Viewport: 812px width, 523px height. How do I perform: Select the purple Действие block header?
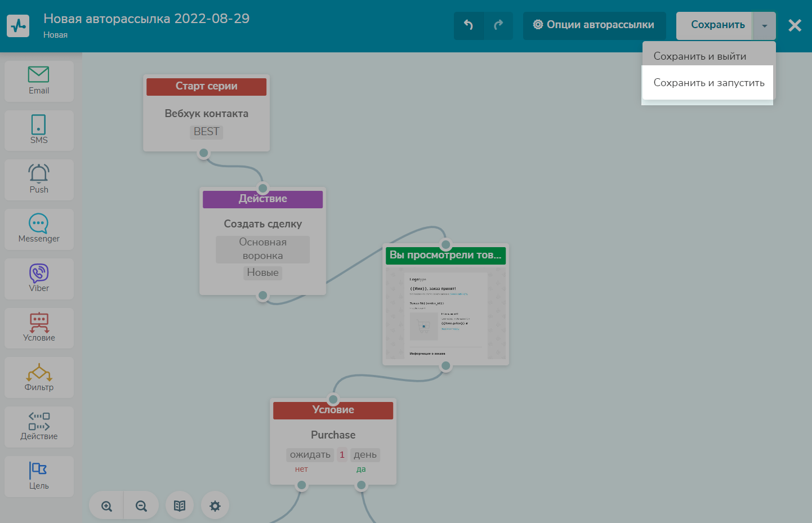click(x=263, y=199)
